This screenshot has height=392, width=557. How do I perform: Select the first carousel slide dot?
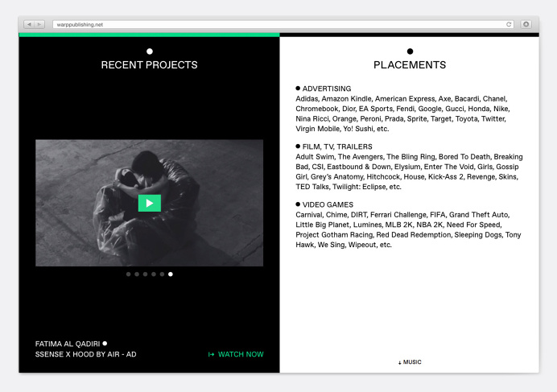pyautogui.click(x=129, y=274)
